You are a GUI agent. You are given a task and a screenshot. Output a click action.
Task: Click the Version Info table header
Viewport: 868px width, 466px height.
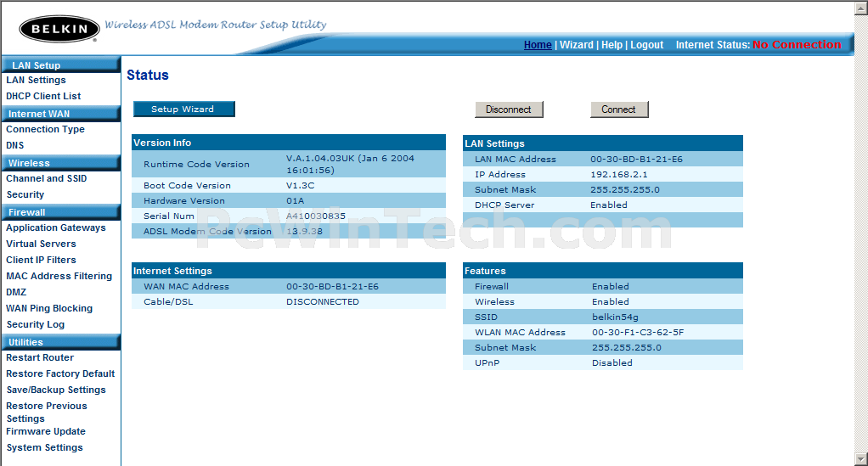pyautogui.click(x=289, y=143)
